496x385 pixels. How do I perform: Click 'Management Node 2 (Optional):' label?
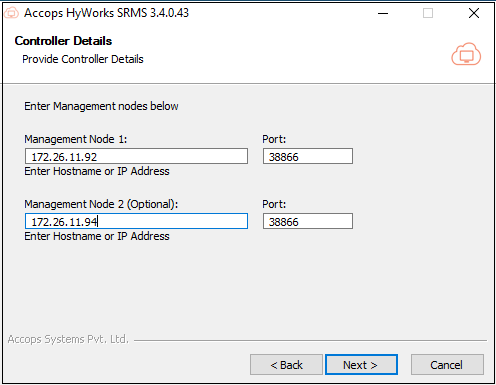101,204
